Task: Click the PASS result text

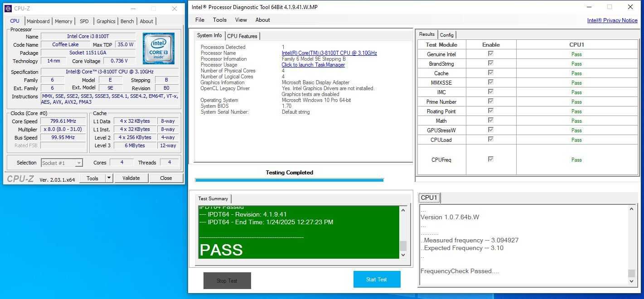Action: 221,250
